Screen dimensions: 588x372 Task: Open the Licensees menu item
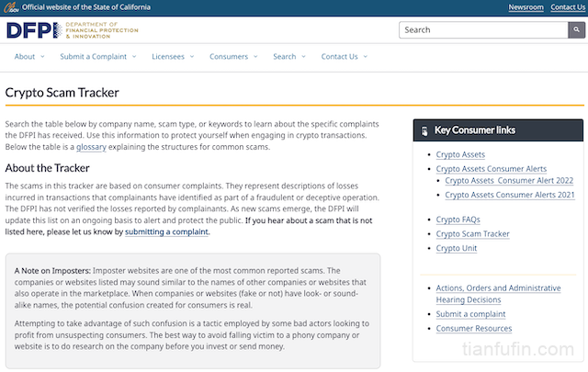click(168, 57)
